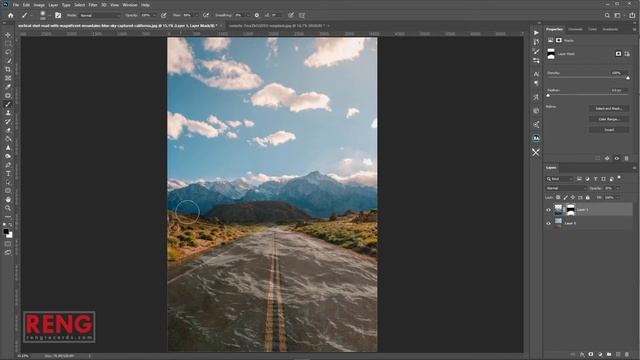Viewport: 640px width, 360px height.
Task: Open the brush settings panel icon
Action: (58, 15)
